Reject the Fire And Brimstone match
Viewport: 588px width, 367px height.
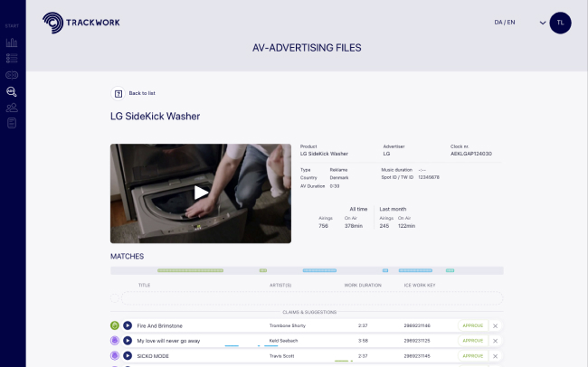pyautogui.click(x=496, y=325)
